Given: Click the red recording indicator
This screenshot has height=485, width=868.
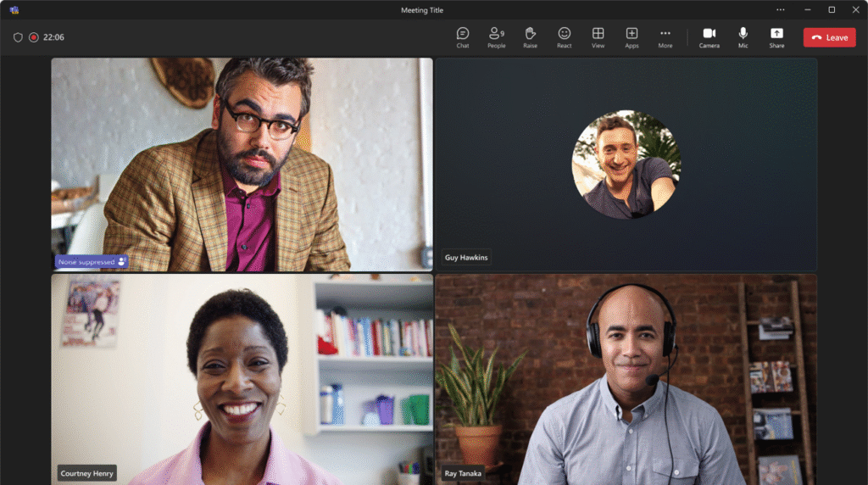Looking at the screenshot, I should (34, 37).
